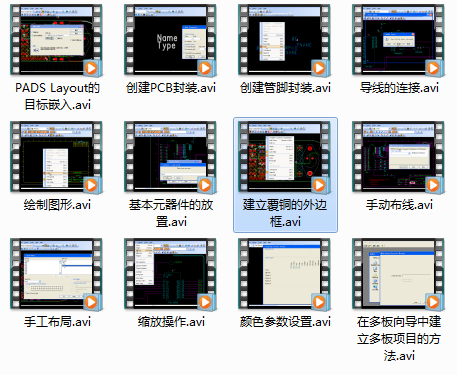Click the filename label 创建管脚封装.avi
This screenshot has height=375, width=457.
click(285, 88)
